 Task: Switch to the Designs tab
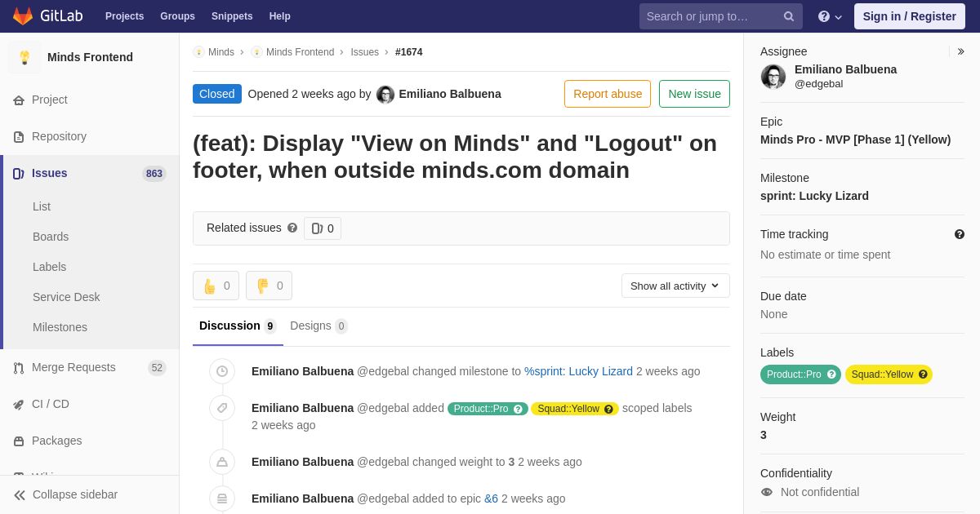click(318, 326)
